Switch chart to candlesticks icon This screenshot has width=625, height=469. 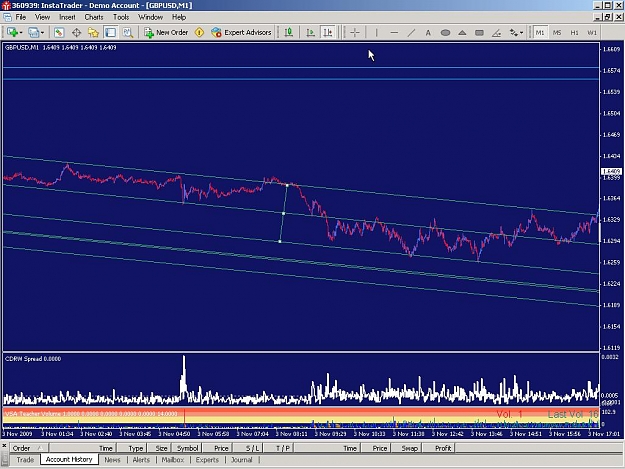pos(289,32)
